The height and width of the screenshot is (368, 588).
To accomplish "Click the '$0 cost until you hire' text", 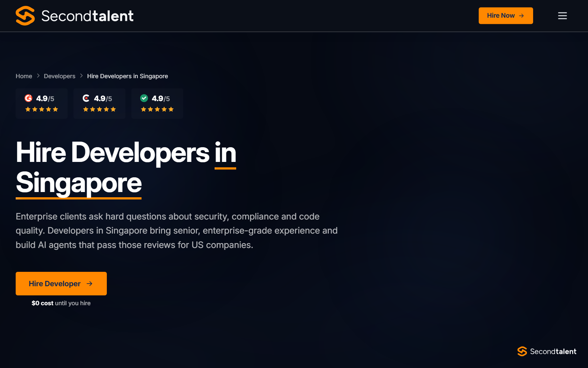I will (x=61, y=303).
